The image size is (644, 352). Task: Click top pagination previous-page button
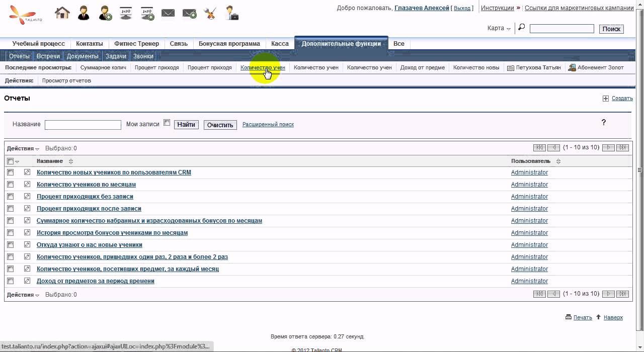[554, 147]
